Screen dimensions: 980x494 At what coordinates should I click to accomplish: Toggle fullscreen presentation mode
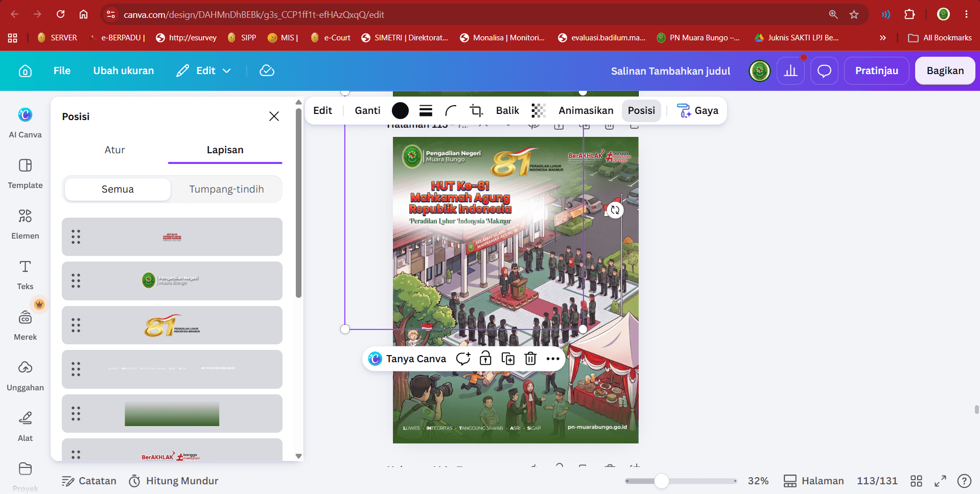[x=940, y=481]
